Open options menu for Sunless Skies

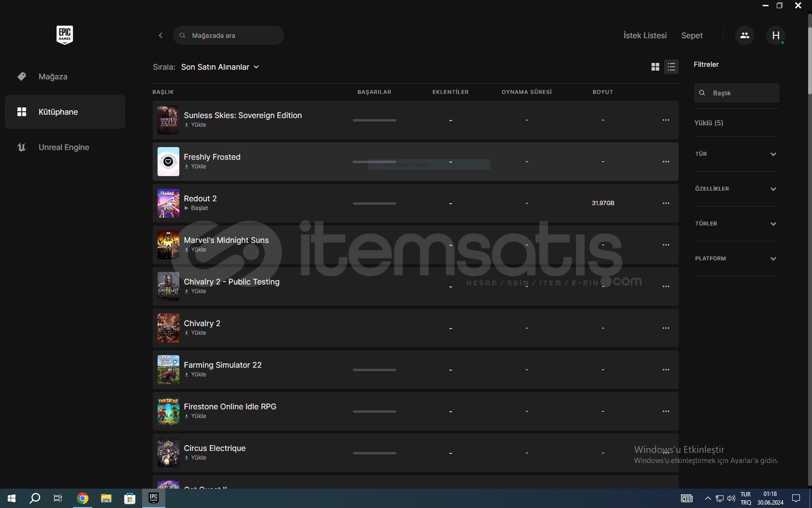tap(666, 120)
